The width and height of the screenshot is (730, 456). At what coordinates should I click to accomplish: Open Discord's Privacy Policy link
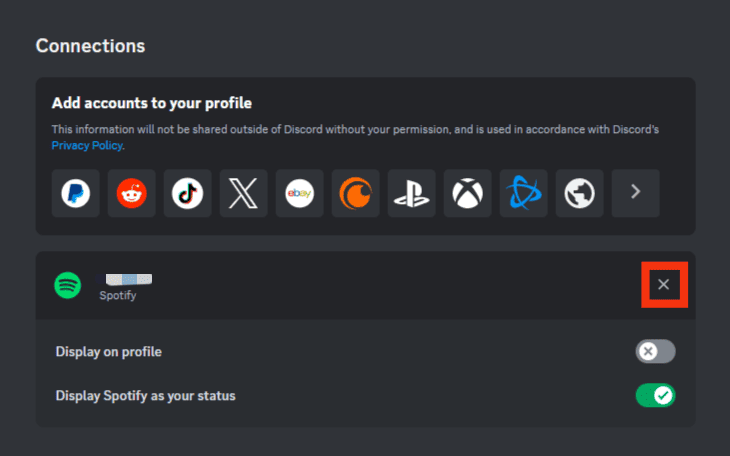(x=87, y=145)
